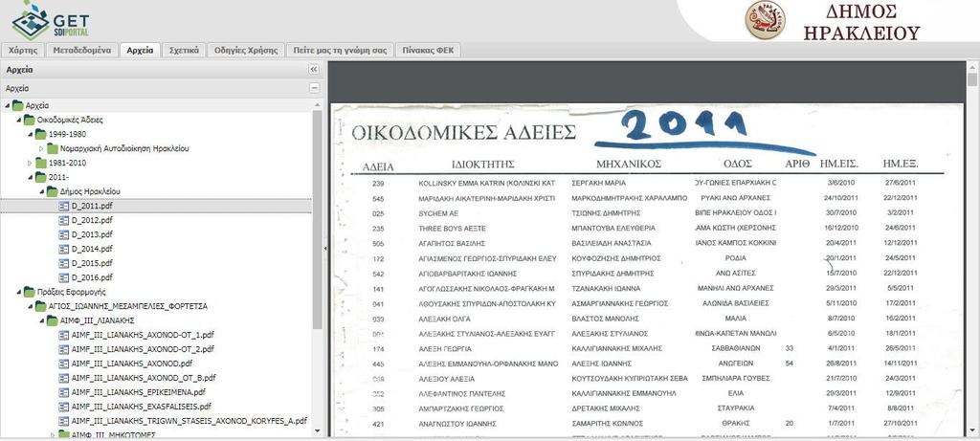Click the panel splitter collapse handle
The width and height of the screenshot is (980, 441).
(325, 249)
